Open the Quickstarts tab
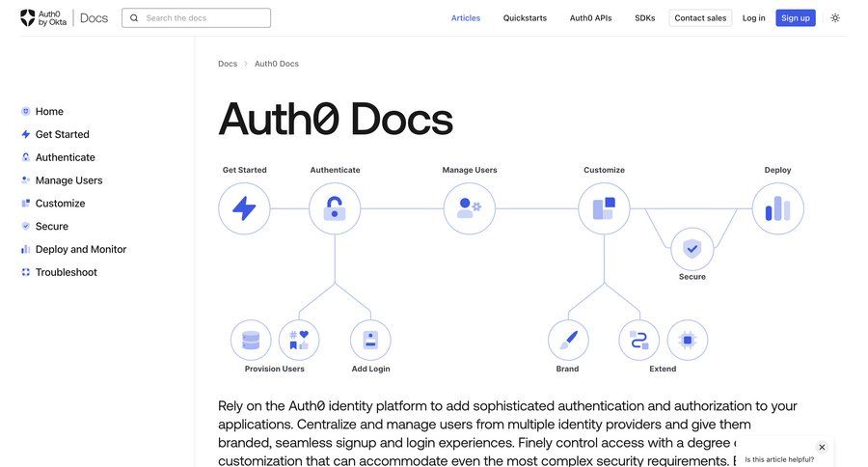This screenshot has height=467, width=868. coord(525,17)
